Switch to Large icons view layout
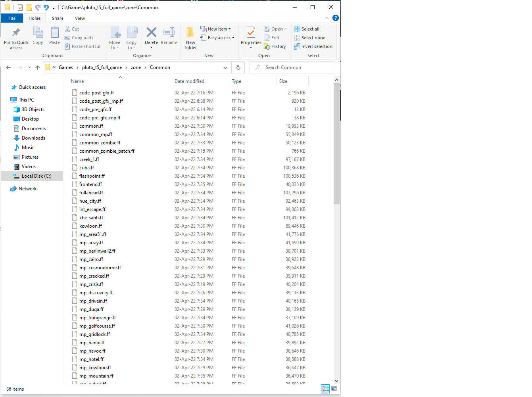The image size is (532, 397). coord(334,389)
